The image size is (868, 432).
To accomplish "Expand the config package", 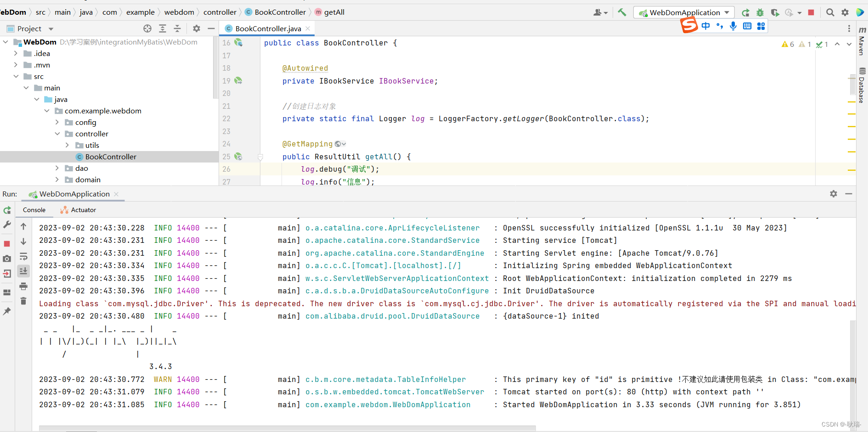I will (x=57, y=122).
